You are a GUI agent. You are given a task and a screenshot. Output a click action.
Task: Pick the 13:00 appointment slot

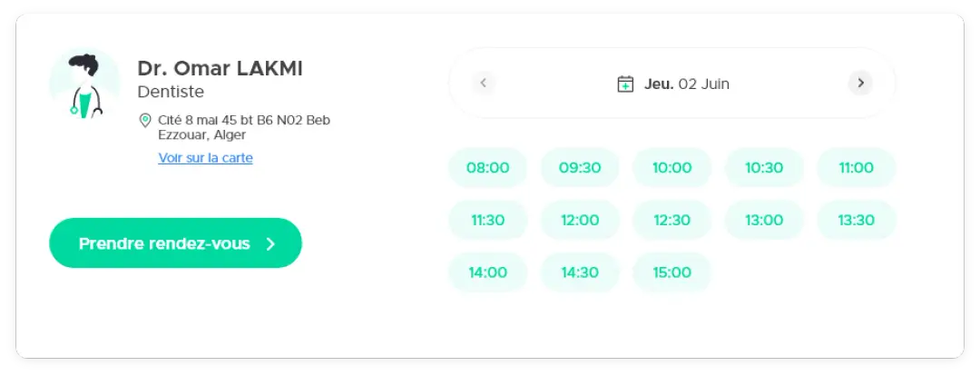764,220
